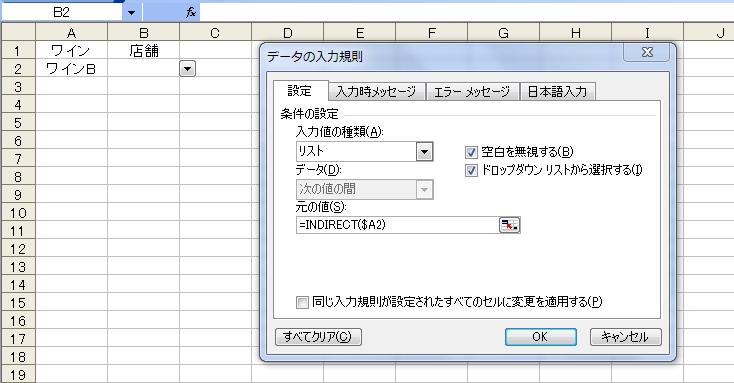Switch to the エラー メッセージ tab

[472, 92]
